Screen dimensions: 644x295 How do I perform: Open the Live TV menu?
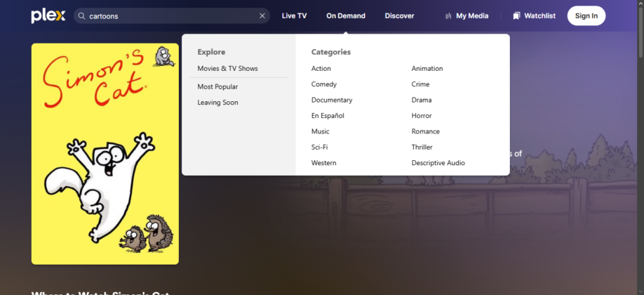tap(294, 16)
